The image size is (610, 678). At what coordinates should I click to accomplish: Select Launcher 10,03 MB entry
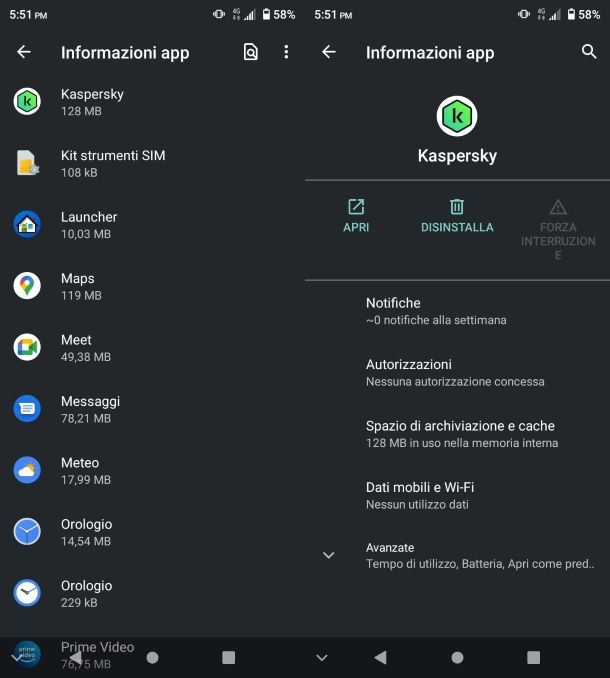click(152, 225)
